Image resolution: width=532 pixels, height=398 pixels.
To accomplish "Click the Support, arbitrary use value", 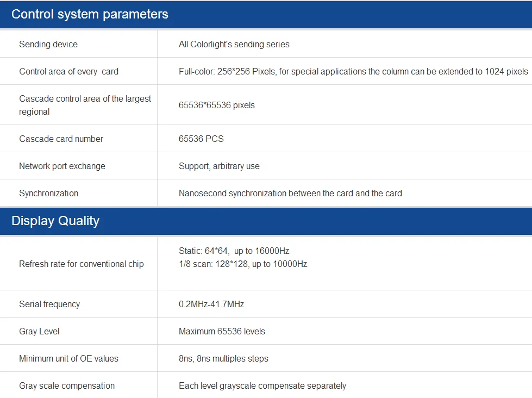I will point(219,166).
